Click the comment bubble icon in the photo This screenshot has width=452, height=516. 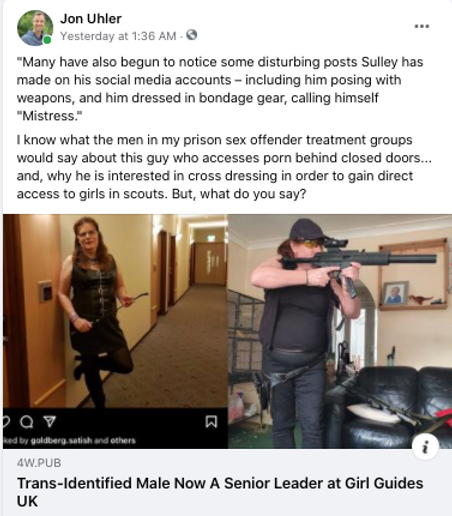coord(27,422)
